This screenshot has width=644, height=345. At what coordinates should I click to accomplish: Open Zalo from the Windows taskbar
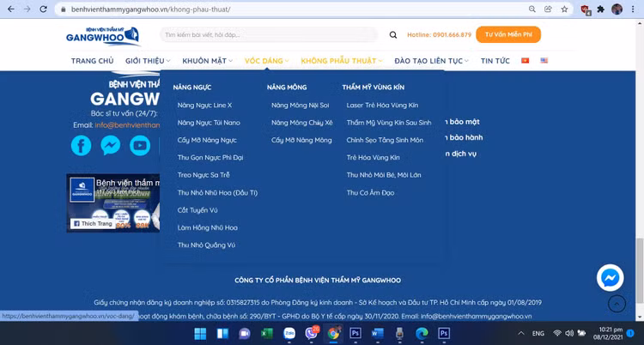pyautogui.click(x=288, y=333)
